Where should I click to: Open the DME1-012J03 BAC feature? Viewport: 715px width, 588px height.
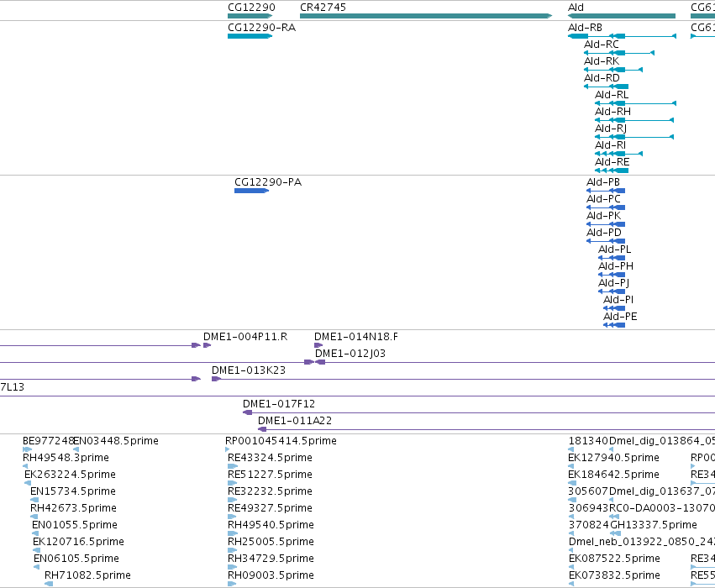click(x=515, y=362)
